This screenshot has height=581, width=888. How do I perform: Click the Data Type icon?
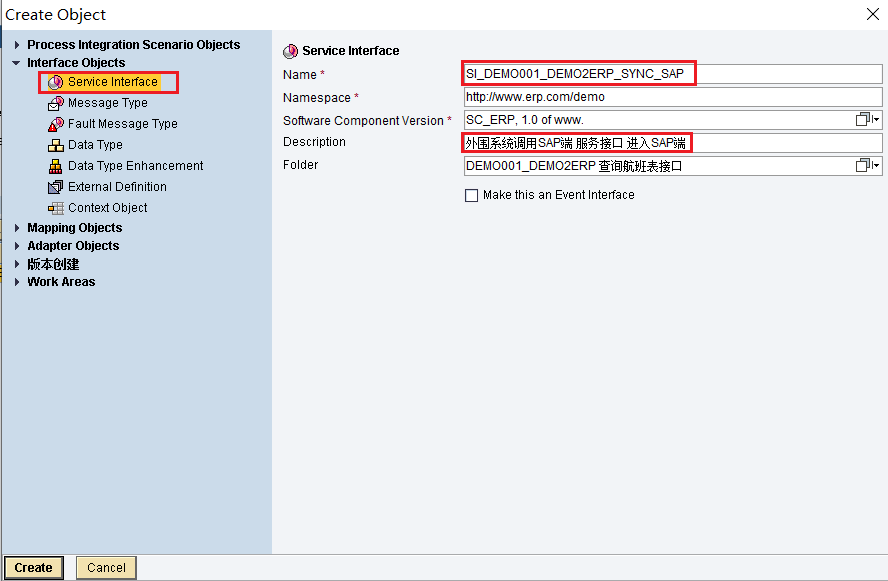point(56,146)
